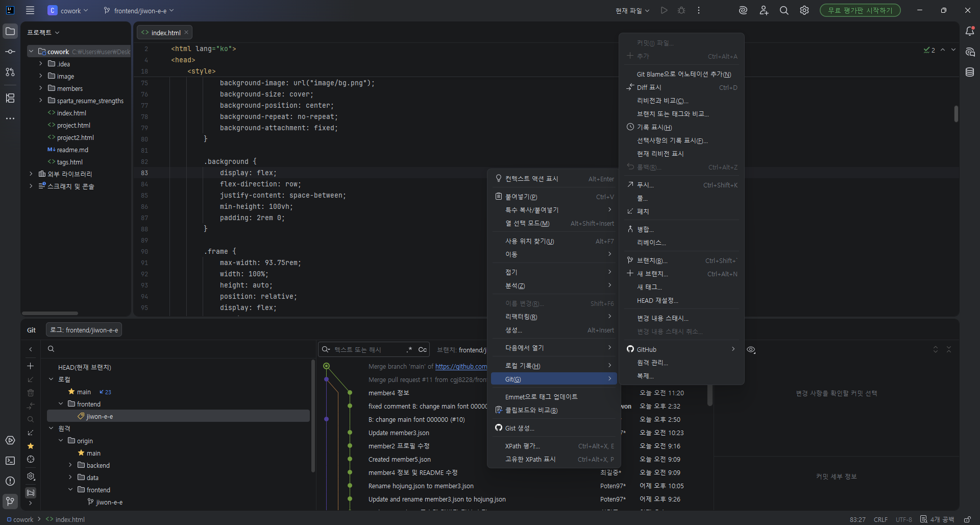The image size is (980, 525).
Task: Open the Project tool window icon
Action: 10,32
